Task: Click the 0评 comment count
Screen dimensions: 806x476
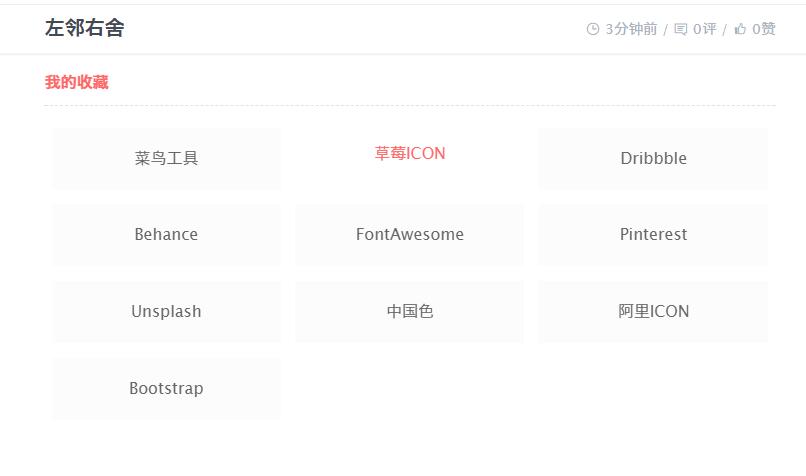Action: point(705,29)
